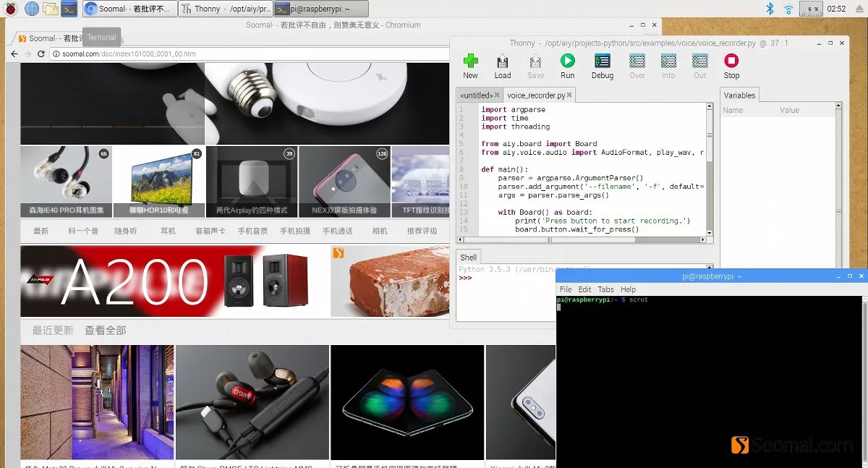Open the Help menu in the terminal window
Screen dimensions: 868x468
pyautogui.click(x=629, y=289)
